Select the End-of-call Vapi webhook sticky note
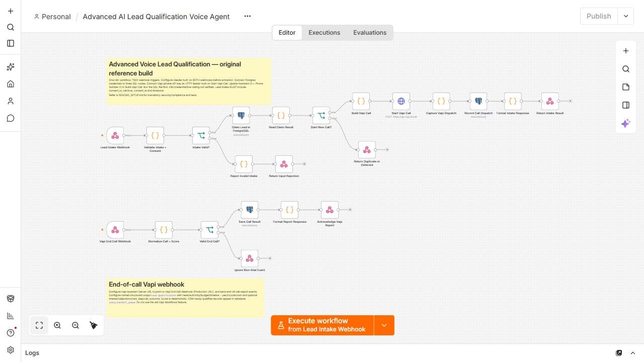Screen dimensions: 644x362 [186, 298]
